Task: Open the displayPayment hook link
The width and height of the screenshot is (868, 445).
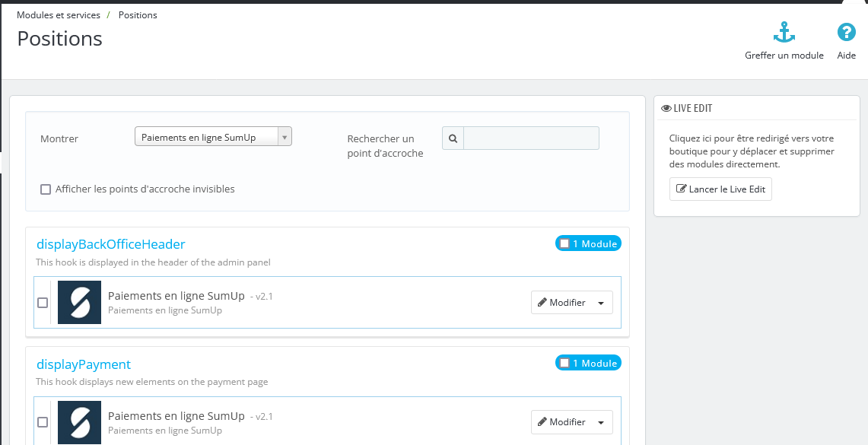Action: point(84,364)
